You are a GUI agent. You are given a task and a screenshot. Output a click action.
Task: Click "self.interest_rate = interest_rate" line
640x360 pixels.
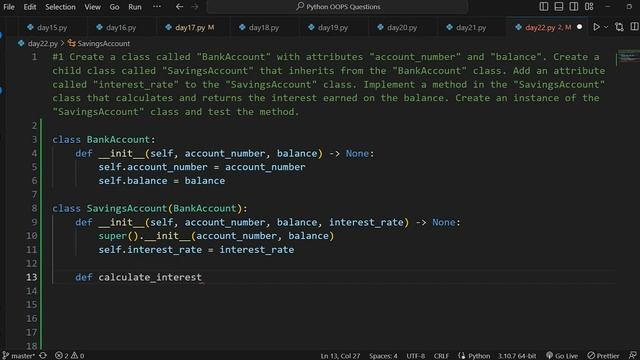click(196, 249)
